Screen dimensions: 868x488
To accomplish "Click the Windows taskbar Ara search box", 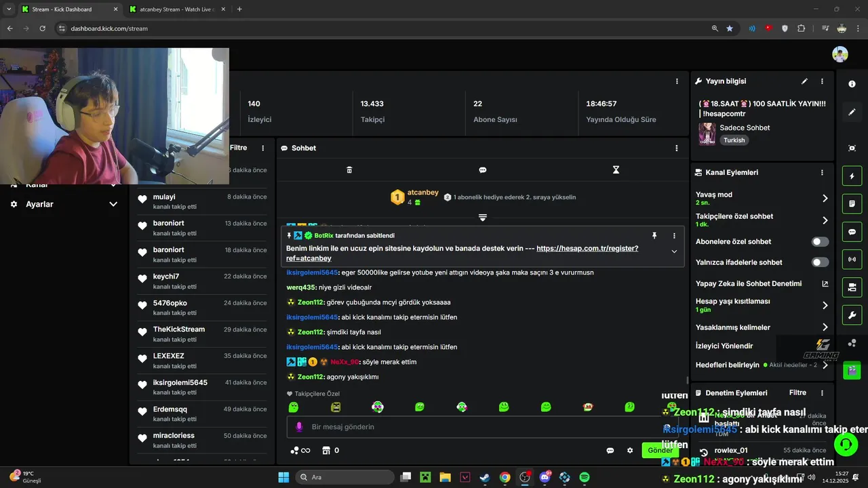I will pos(346,477).
